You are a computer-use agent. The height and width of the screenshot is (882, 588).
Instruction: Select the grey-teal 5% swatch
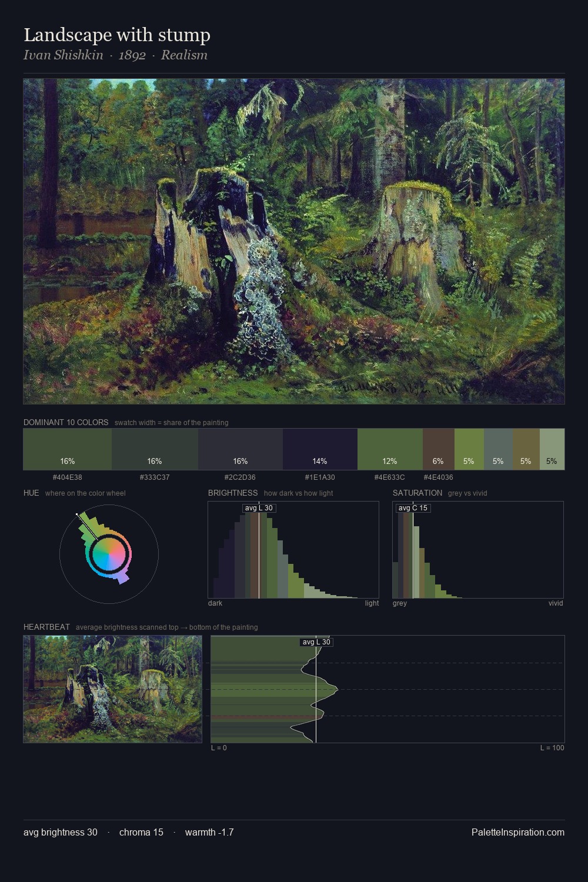pyautogui.click(x=498, y=449)
